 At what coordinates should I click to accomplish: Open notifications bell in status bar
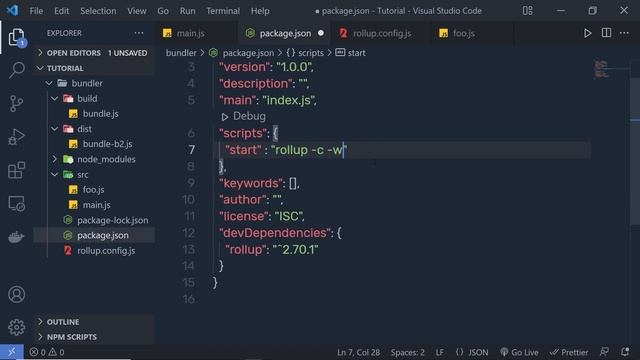[624, 352]
